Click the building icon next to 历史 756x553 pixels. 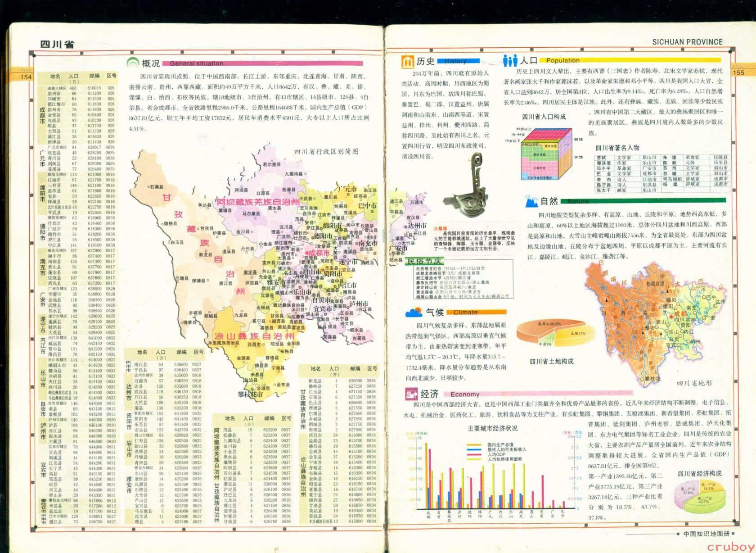[x=408, y=61]
